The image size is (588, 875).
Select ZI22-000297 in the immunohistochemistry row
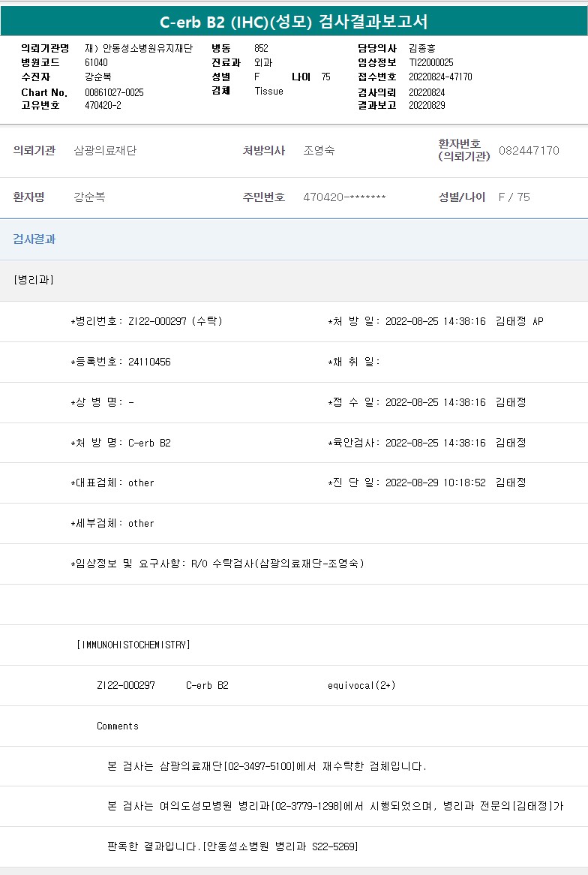[126, 685]
